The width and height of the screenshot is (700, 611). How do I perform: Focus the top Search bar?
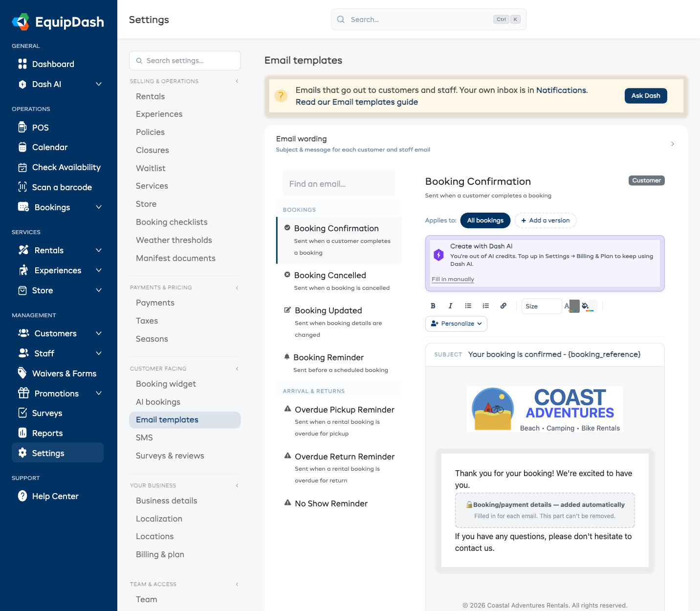tap(428, 20)
